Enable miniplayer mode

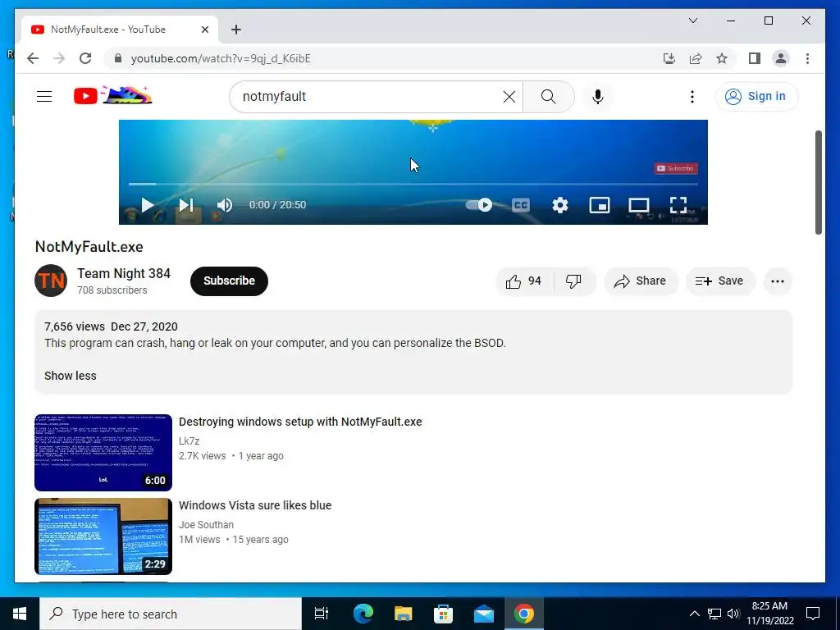600,204
